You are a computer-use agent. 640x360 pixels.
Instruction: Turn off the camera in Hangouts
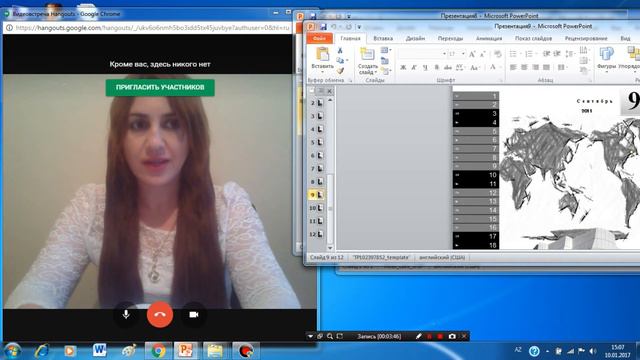pos(193,314)
